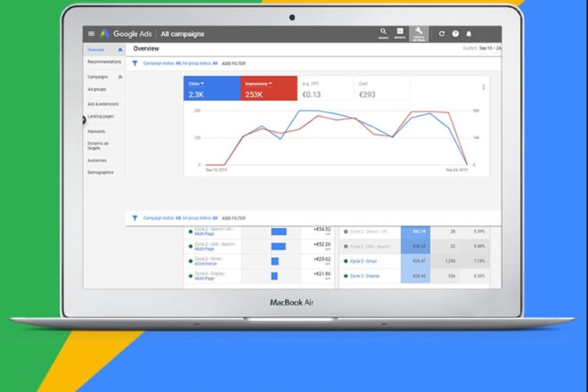Click home icon beside Overview in sidebar
Screen dimensions: 588x392
point(120,50)
